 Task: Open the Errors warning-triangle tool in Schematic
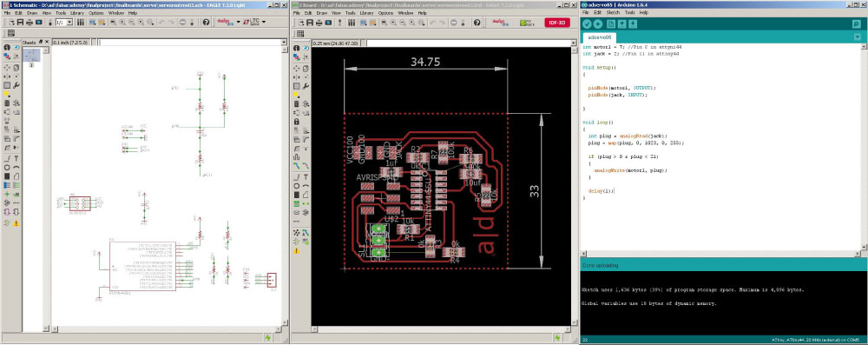[16, 222]
